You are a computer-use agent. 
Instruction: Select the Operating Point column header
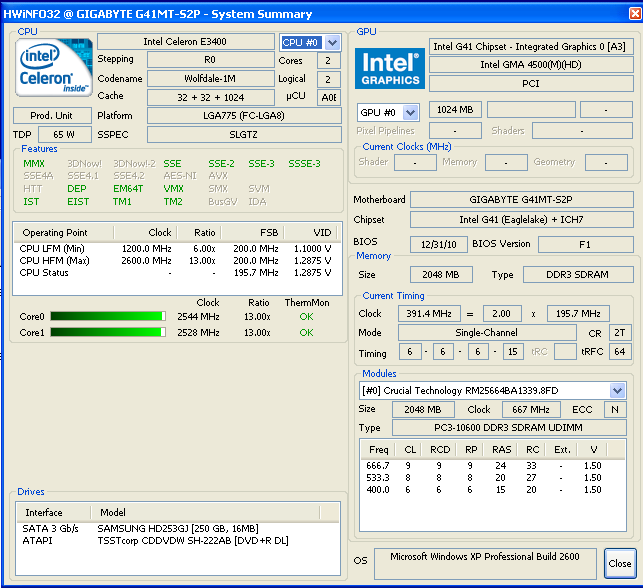pyautogui.click(x=64, y=232)
